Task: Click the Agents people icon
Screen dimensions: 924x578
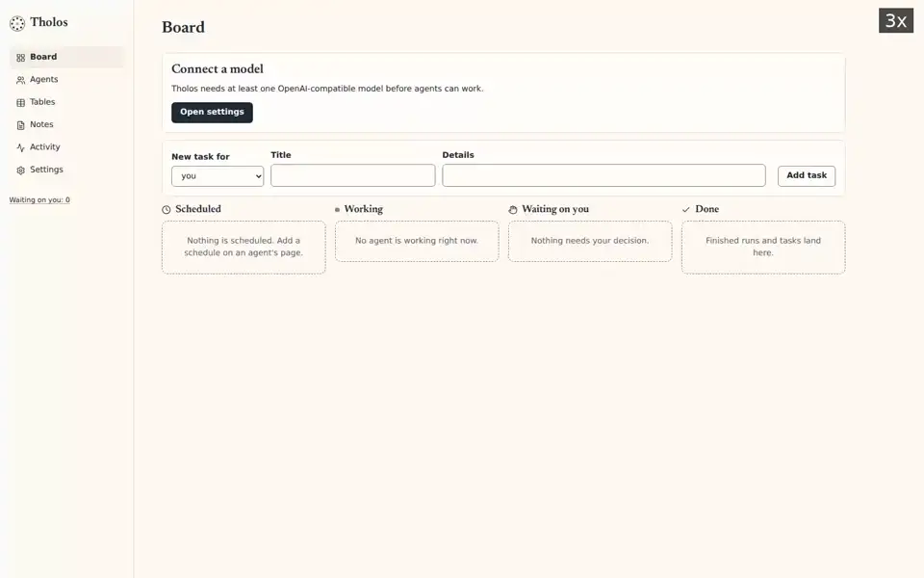Action: tap(20, 80)
